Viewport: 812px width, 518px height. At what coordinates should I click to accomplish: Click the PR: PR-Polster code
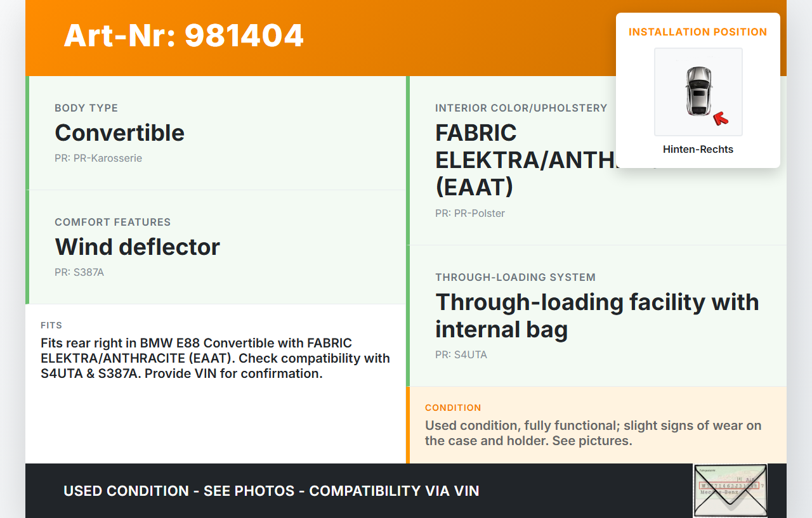pyautogui.click(x=470, y=213)
